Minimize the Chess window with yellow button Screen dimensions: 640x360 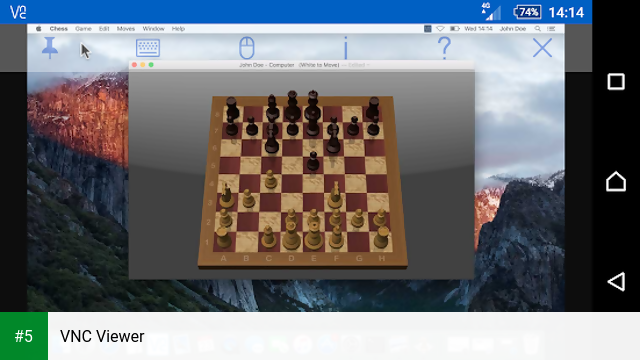pyautogui.click(x=142, y=65)
